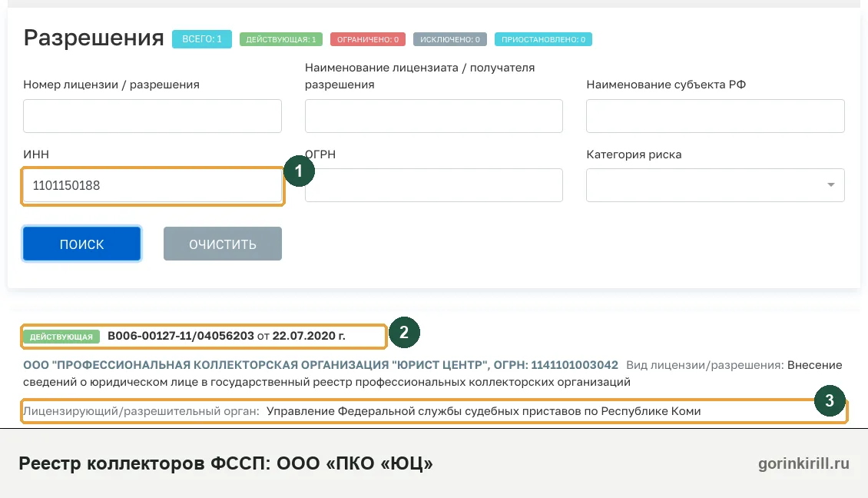This screenshot has width=868, height=498.
Task: Click the ИНН field containing 1101150188
Action: (x=152, y=185)
